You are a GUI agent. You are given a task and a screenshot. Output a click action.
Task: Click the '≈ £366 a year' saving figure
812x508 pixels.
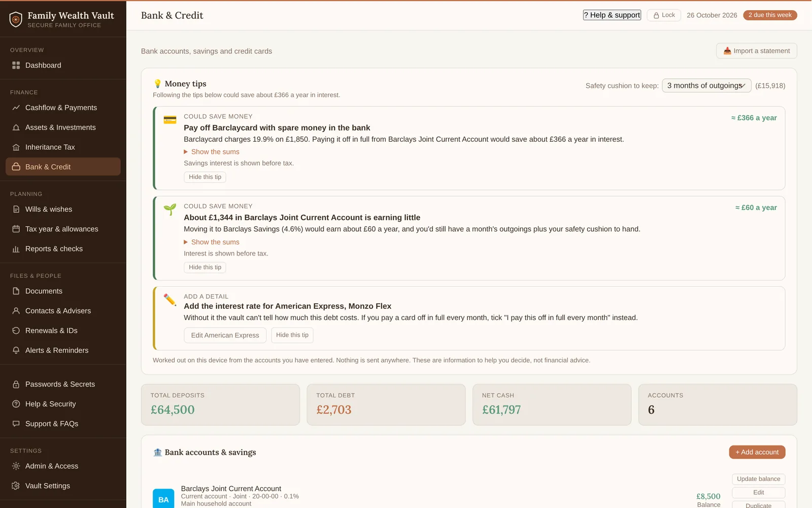pyautogui.click(x=754, y=118)
